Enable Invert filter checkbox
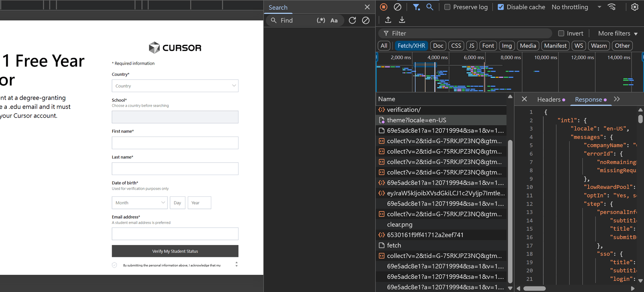 pos(561,33)
